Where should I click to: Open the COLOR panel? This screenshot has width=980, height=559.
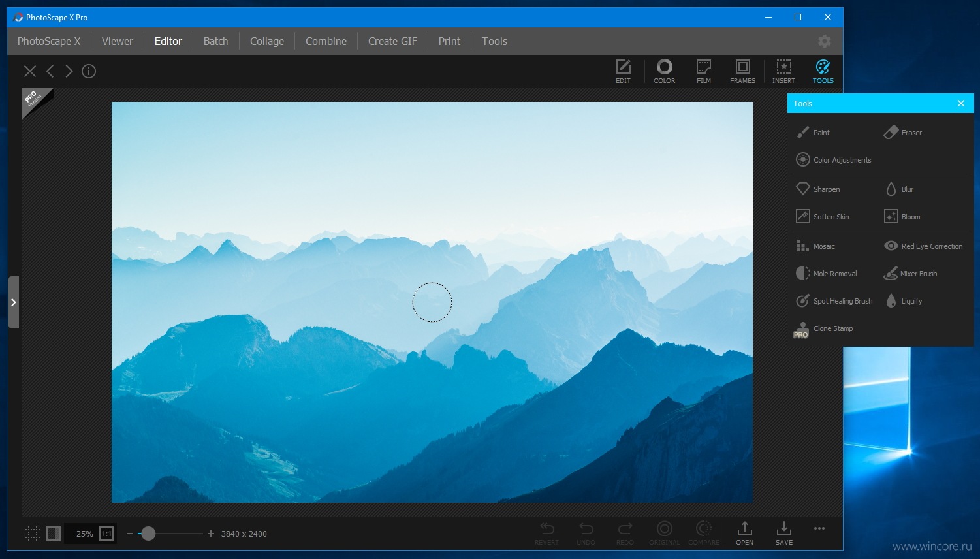tap(664, 71)
